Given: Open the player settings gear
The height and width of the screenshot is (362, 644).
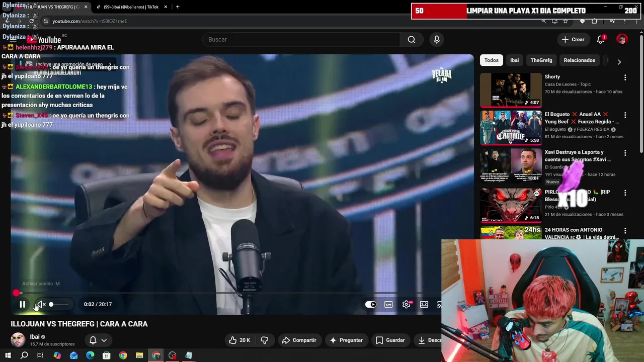Looking at the screenshot, I should (407, 304).
